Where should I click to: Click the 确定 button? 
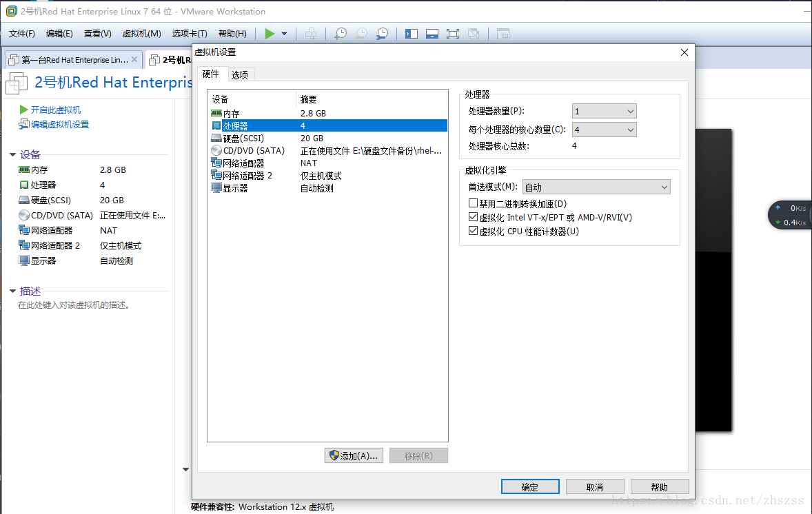[530, 486]
